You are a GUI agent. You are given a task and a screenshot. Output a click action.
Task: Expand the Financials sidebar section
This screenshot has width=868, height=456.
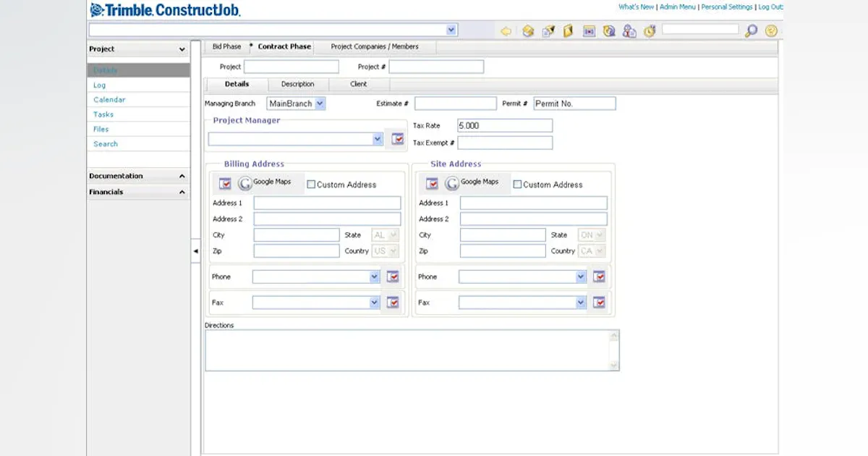pyautogui.click(x=182, y=192)
